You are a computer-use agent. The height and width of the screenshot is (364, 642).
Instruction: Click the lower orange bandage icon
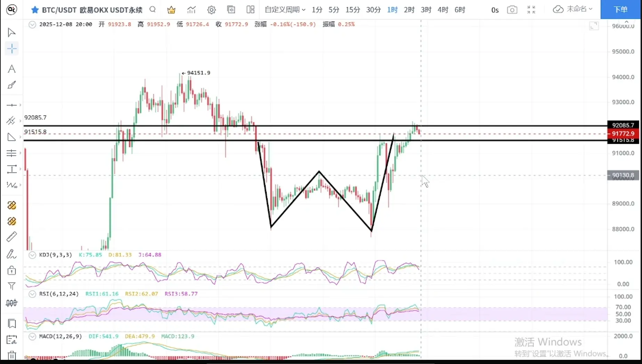click(x=11, y=221)
